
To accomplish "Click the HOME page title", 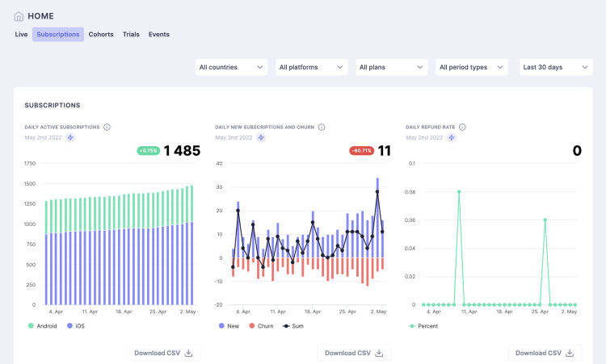I will coord(40,16).
